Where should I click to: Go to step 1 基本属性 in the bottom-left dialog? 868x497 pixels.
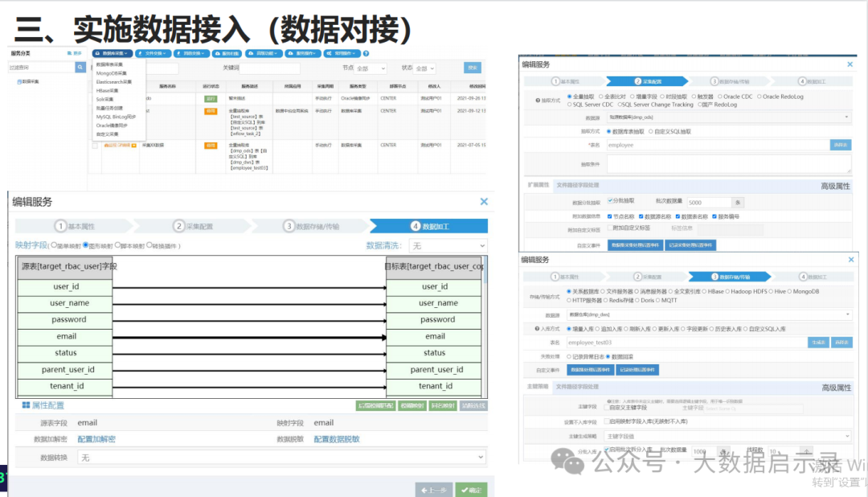74,227
